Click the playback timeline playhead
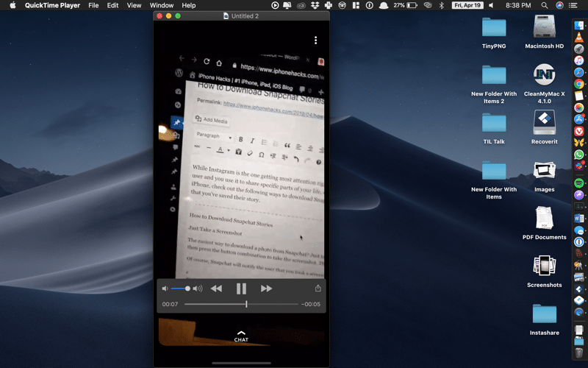588x368 pixels. click(x=246, y=304)
